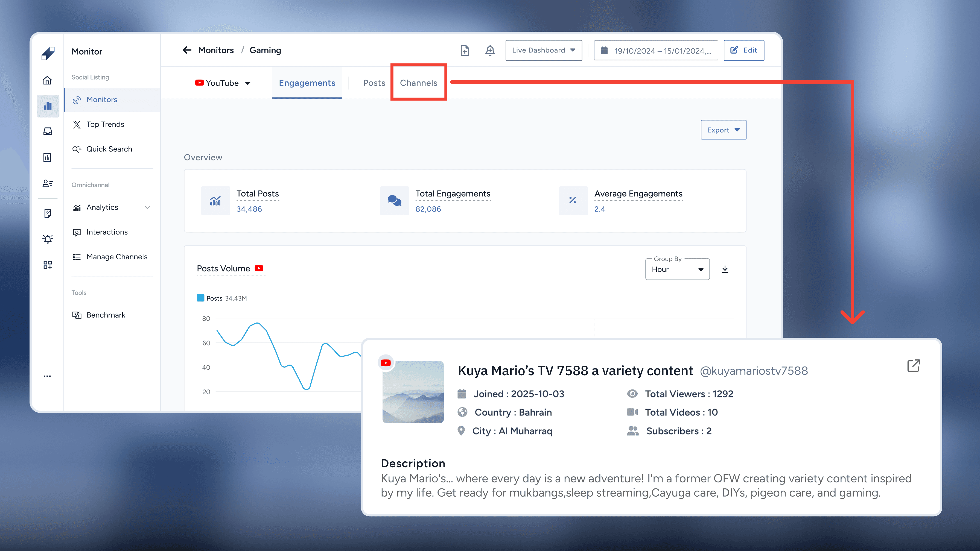Screen dimensions: 980x551
Task: Download the Posts Volume chart
Action: coord(725,269)
